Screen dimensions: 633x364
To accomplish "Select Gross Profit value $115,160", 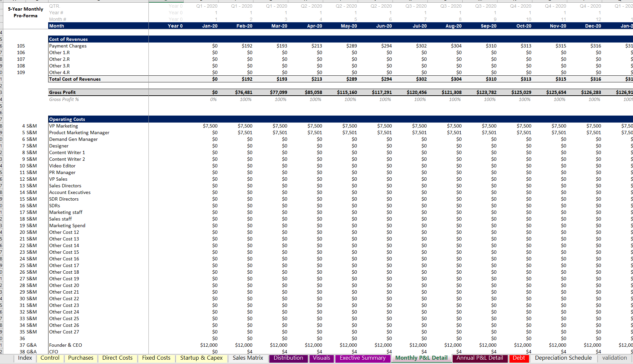I will pyautogui.click(x=347, y=92).
